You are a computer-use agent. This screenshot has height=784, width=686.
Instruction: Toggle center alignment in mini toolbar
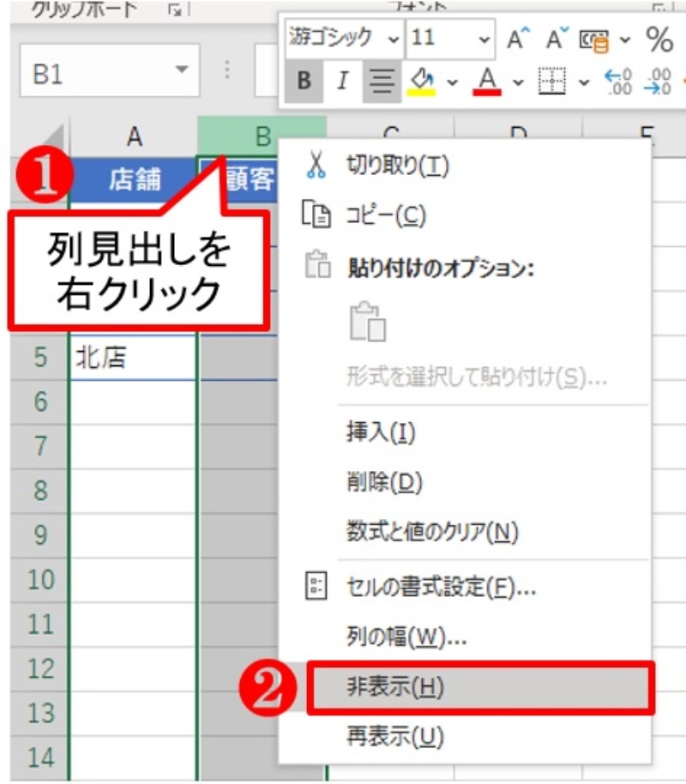pos(381,81)
